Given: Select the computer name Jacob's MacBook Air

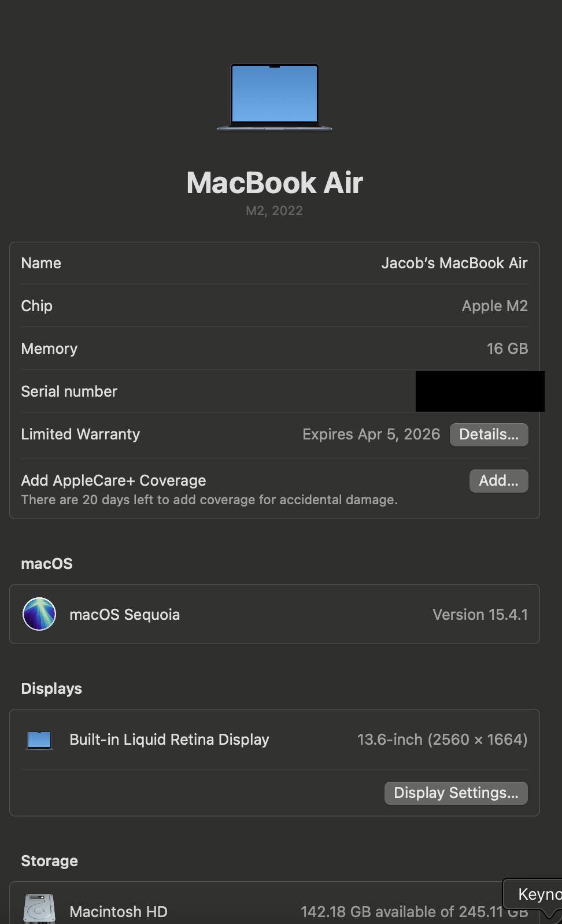Looking at the screenshot, I should [454, 263].
